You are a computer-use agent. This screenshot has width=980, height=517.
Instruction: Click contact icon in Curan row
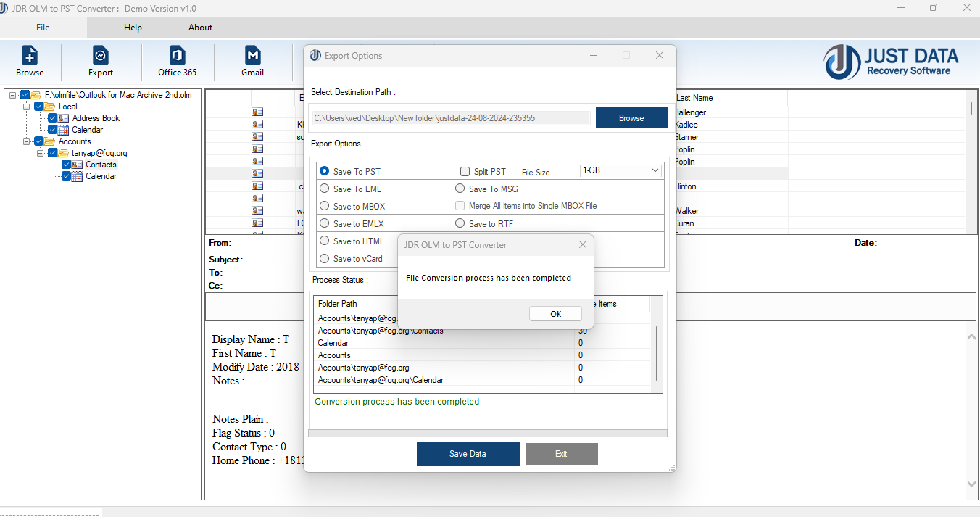257,223
